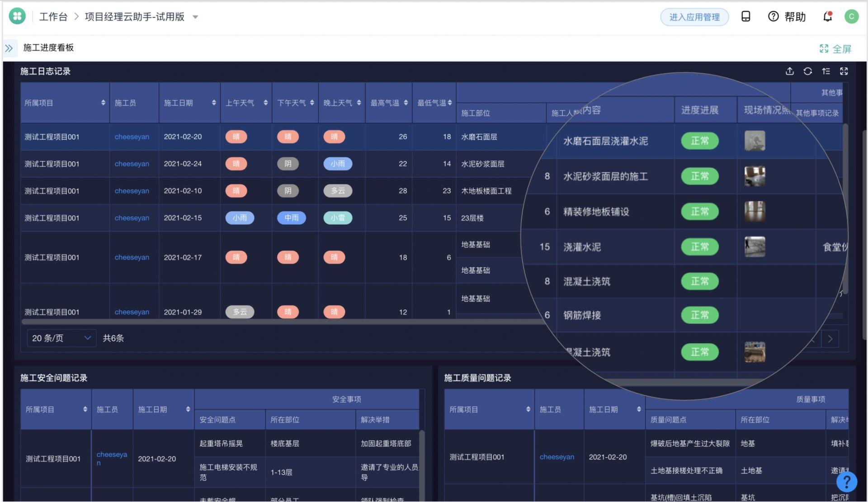Click the 施工工日志记录 panel title
The image size is (868, 502).
pos(45,71)
